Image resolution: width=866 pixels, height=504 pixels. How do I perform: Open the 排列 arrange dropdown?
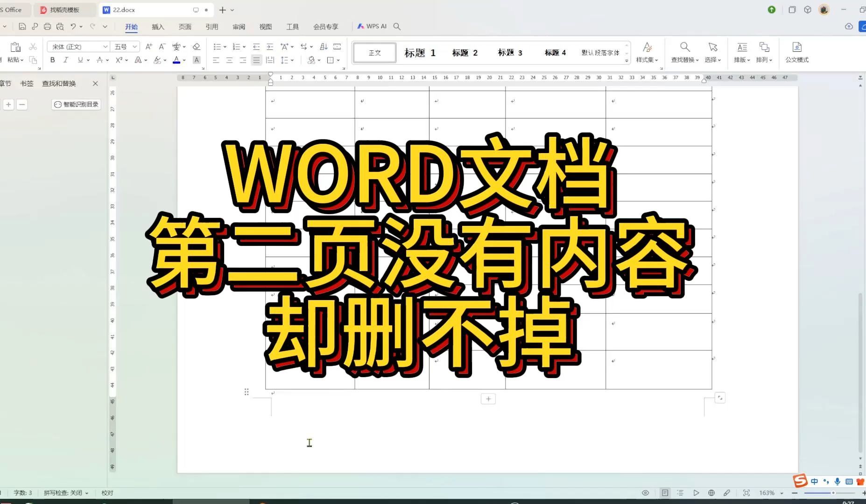tap(764, 53)
